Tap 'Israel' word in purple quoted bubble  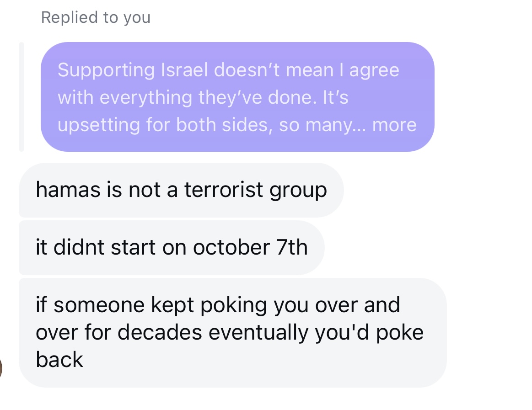click(184, 70)
